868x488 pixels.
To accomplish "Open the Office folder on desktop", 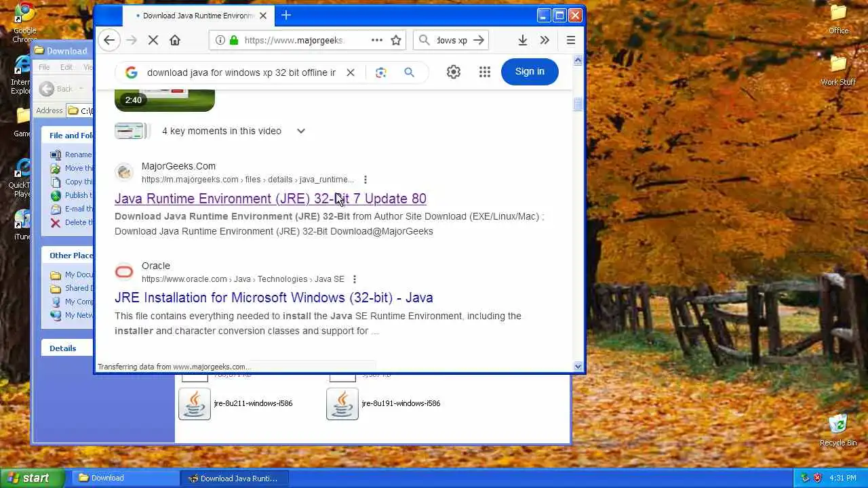I will tap(839, 19).
